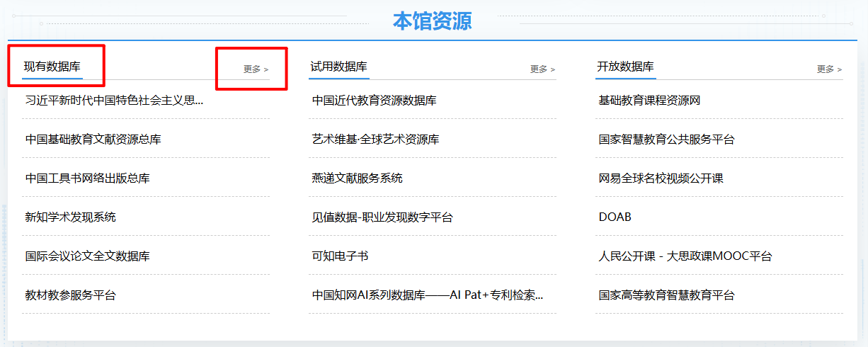Open 国家智慧教育公共服务平台
868x347 pixels.
coord(666,140)
